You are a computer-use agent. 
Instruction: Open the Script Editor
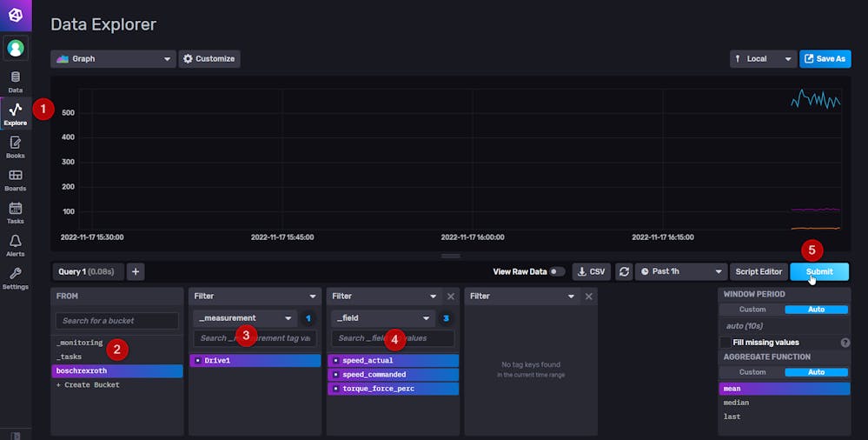[x=759, y=271]
